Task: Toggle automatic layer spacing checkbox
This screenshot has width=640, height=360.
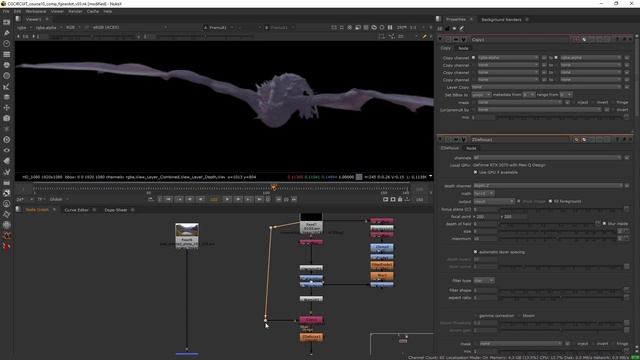Action: tap(475, 252)
